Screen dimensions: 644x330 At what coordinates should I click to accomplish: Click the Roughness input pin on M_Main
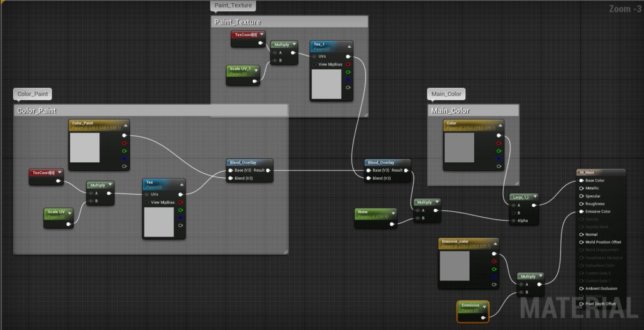click(581, 204)
